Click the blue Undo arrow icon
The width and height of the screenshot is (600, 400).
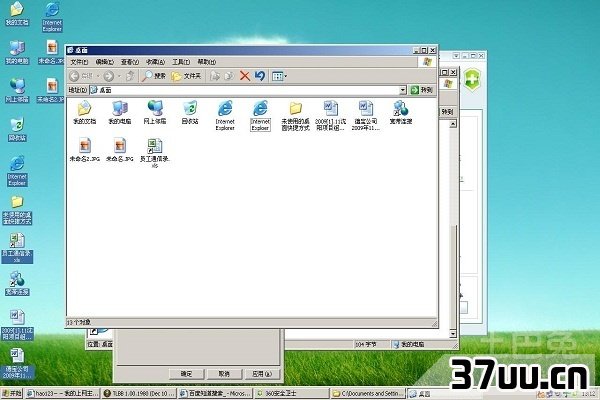[260, 76]
